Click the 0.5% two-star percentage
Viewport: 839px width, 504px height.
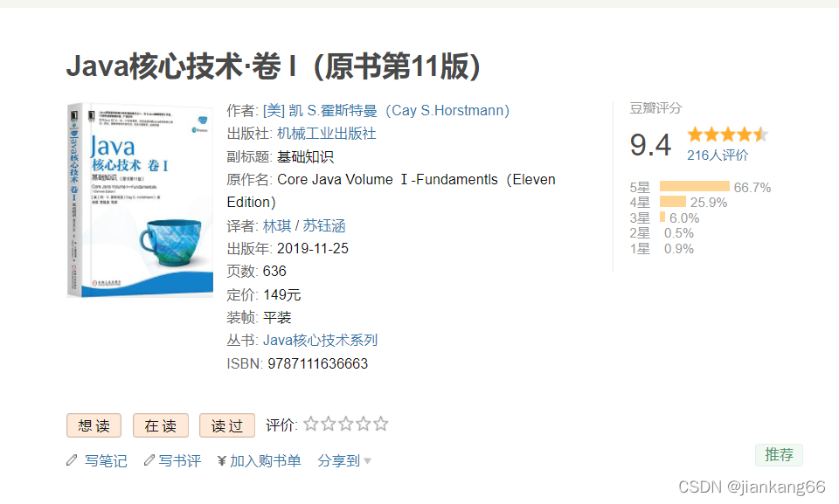(678, 233)
